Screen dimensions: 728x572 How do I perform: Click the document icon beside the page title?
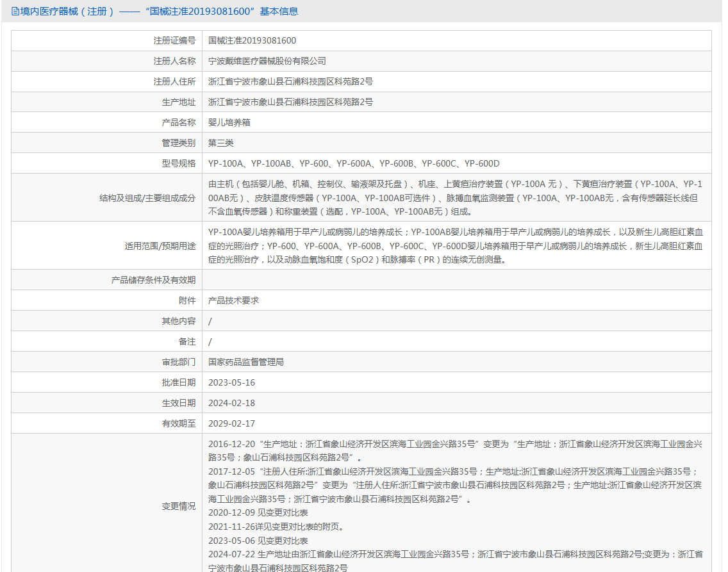[x=15, y=12]
